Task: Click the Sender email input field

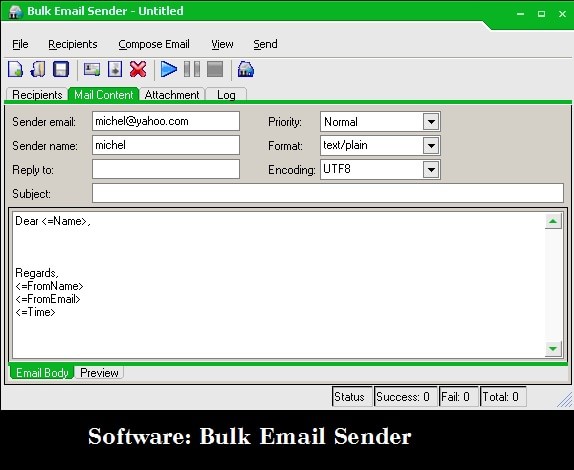Action: 166,121
